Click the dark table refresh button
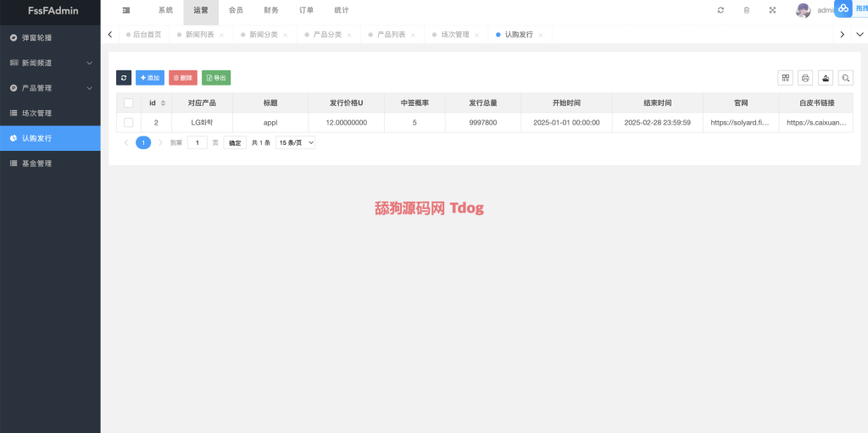The width and height of the screenshot is (868, 433). tap(124, 77)
